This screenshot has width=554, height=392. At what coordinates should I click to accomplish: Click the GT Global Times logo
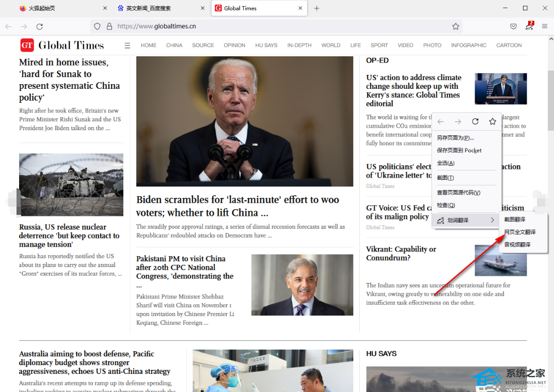pyautogui.click(x=62, y=45)
